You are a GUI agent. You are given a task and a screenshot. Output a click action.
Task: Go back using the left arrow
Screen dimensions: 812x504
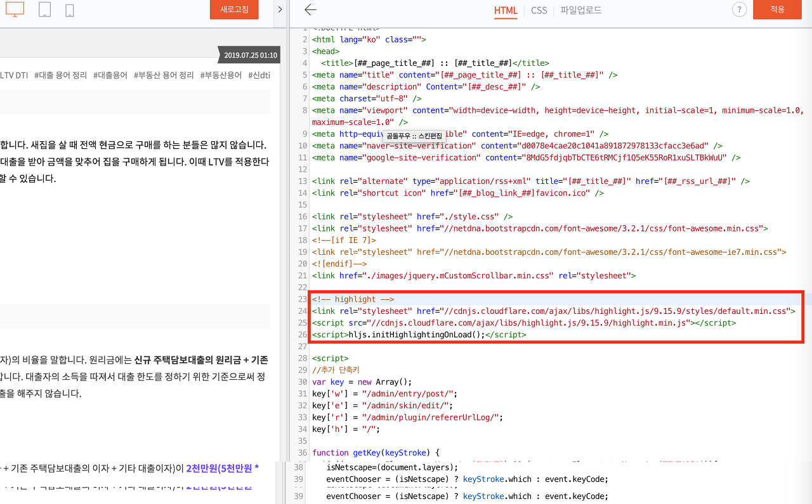click(310, 10)
